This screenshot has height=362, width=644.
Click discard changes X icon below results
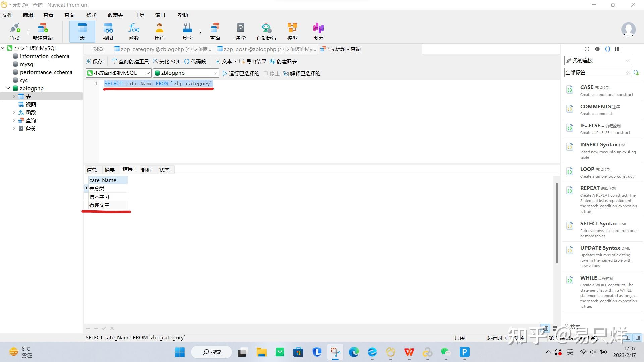click(x=112, y=328)
